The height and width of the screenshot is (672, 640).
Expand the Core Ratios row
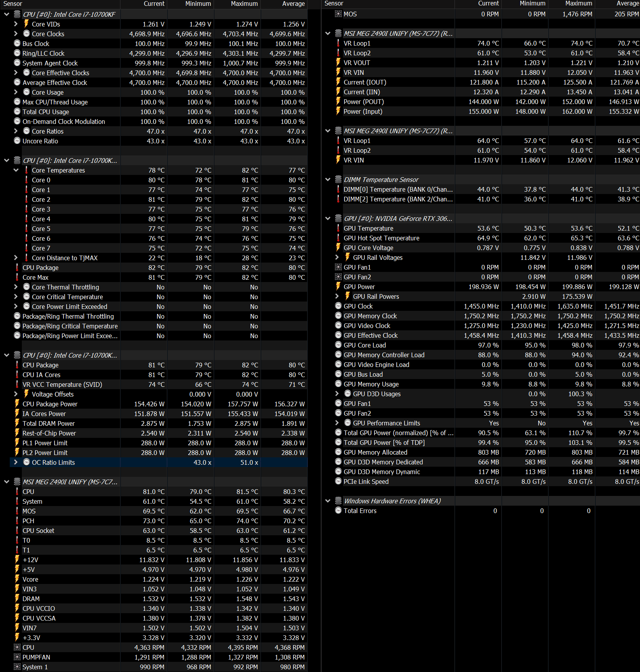(16, 131)
